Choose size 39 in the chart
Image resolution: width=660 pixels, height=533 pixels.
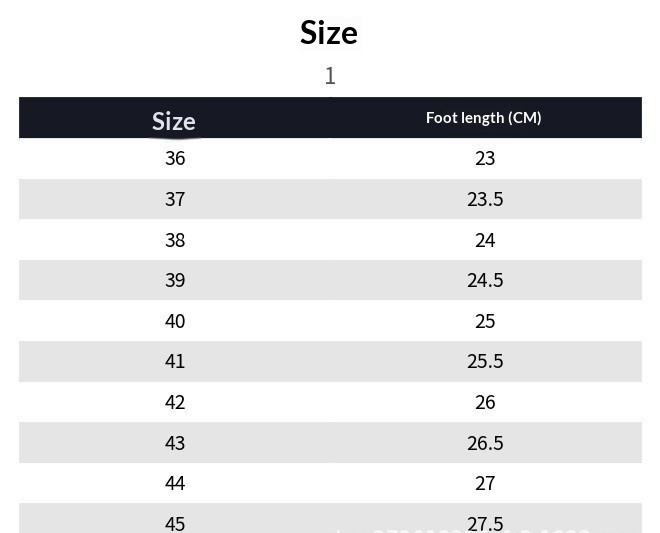(175, 280)
